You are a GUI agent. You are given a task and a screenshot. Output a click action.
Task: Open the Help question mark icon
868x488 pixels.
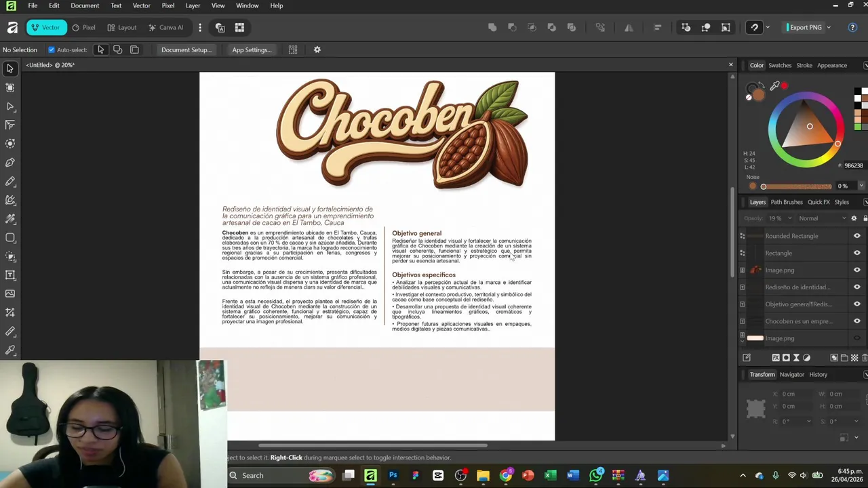pyautogui.click(x=852, y=27)
